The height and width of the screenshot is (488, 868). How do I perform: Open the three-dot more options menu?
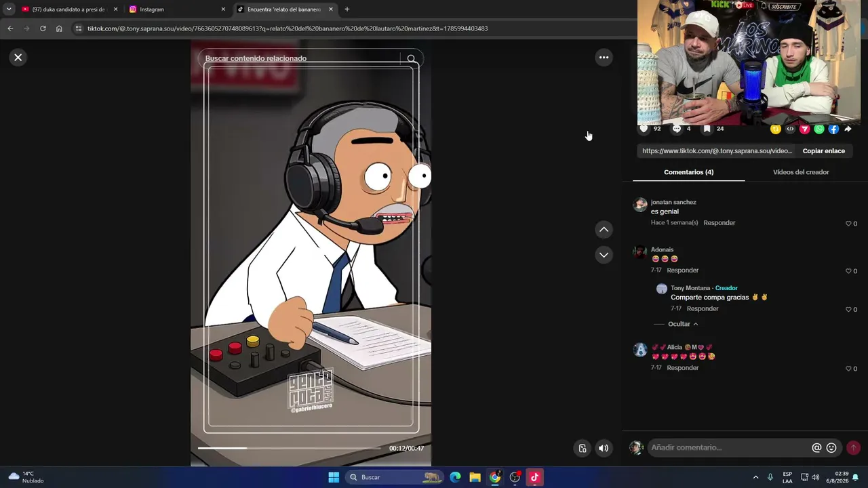pyautogui.click(x=604, y=58)
